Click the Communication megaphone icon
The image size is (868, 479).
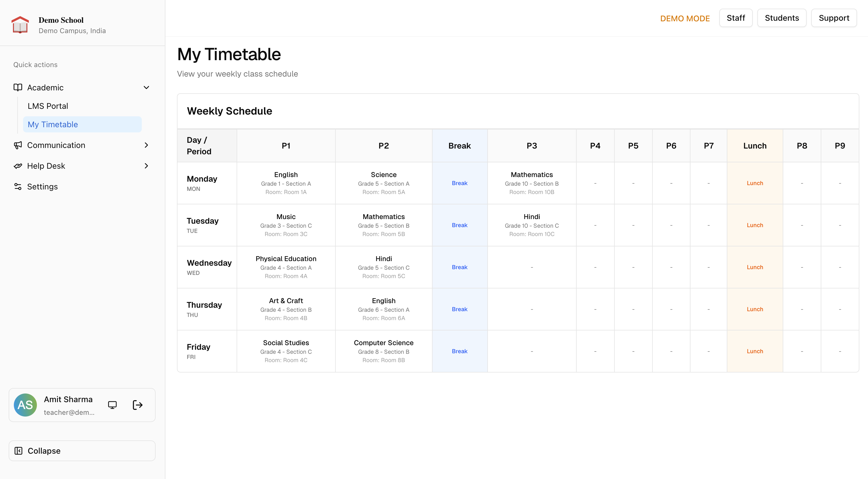click(18, 145)
